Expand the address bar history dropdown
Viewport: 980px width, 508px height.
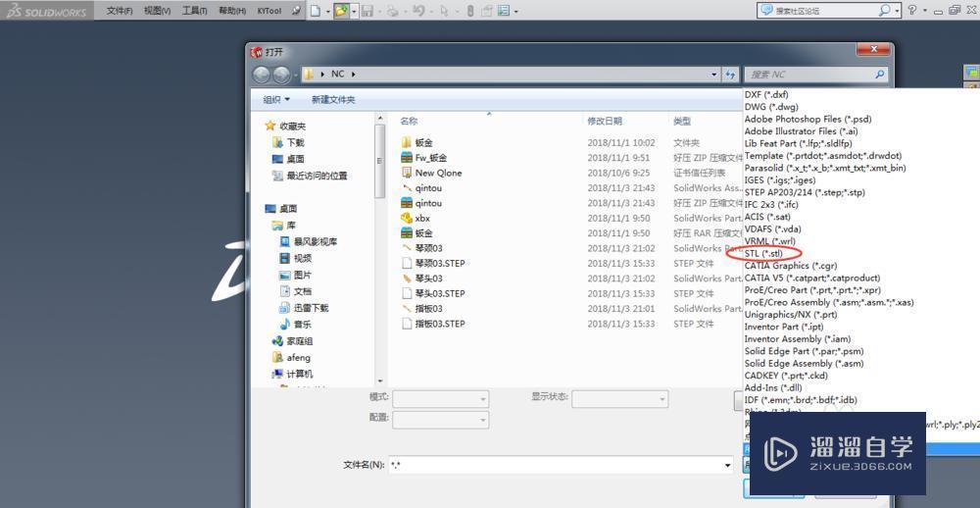pyautogui.click(x=714, y=75)
